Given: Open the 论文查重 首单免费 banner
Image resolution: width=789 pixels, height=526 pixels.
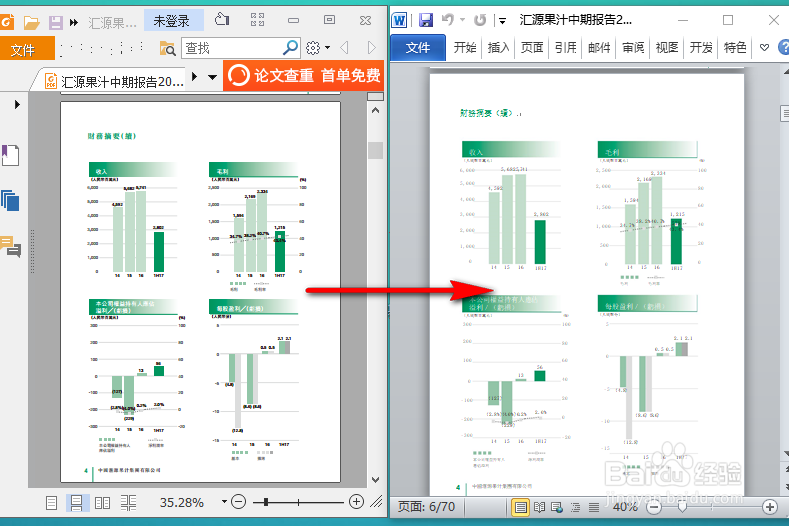Looking at the screenshot, I should pyautogui.click(x=304, y=76).
